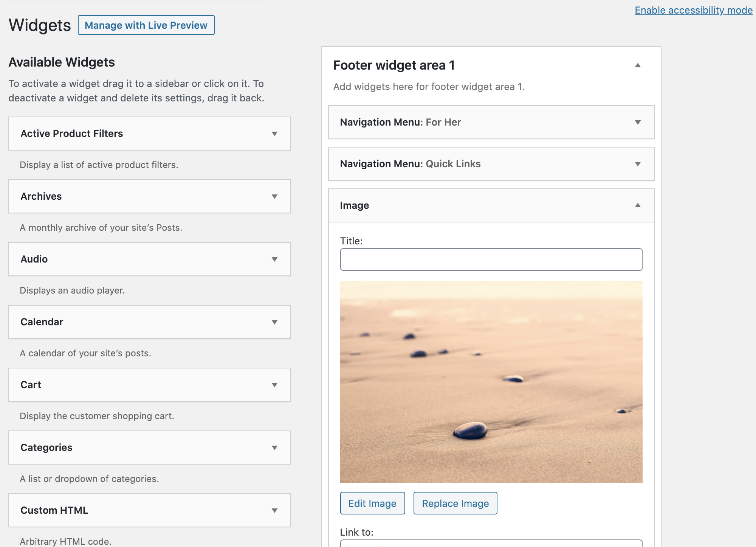Click Manage with Live Preview button
Viewport: 756px width, 547px height.
pos(146,25)
